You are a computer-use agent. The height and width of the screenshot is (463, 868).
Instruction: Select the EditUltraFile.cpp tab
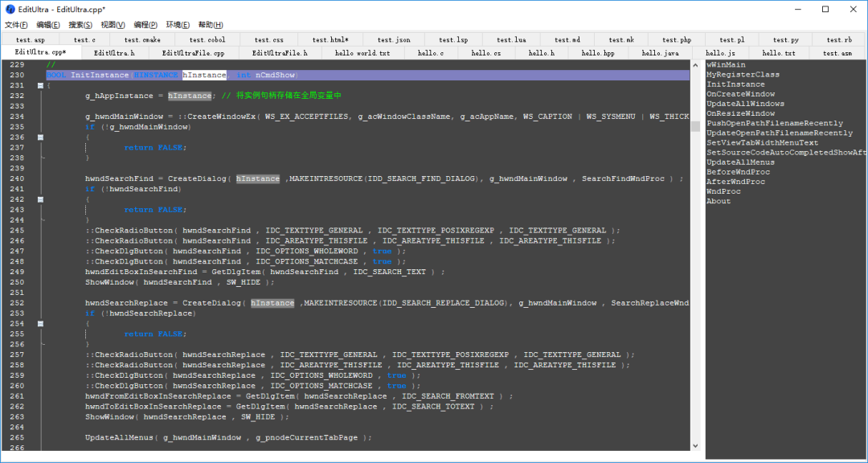[x=193, y=53]
